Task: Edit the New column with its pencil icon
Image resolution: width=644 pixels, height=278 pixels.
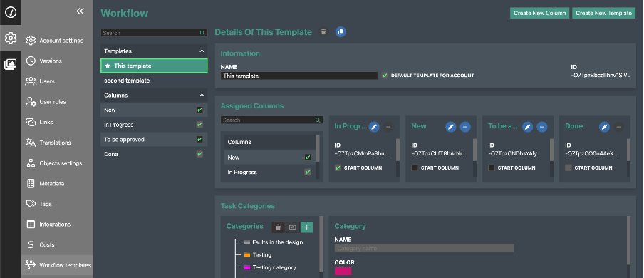Action: coord(451,127)
